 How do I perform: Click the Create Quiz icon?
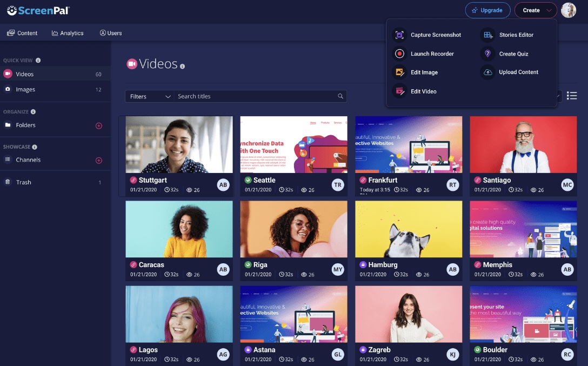click(x=487, y=54)
